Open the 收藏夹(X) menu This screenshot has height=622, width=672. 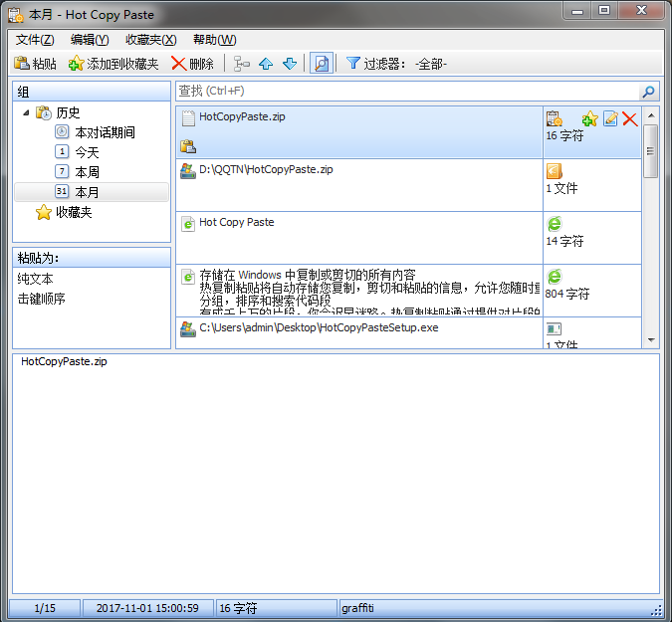pos(151,40)
